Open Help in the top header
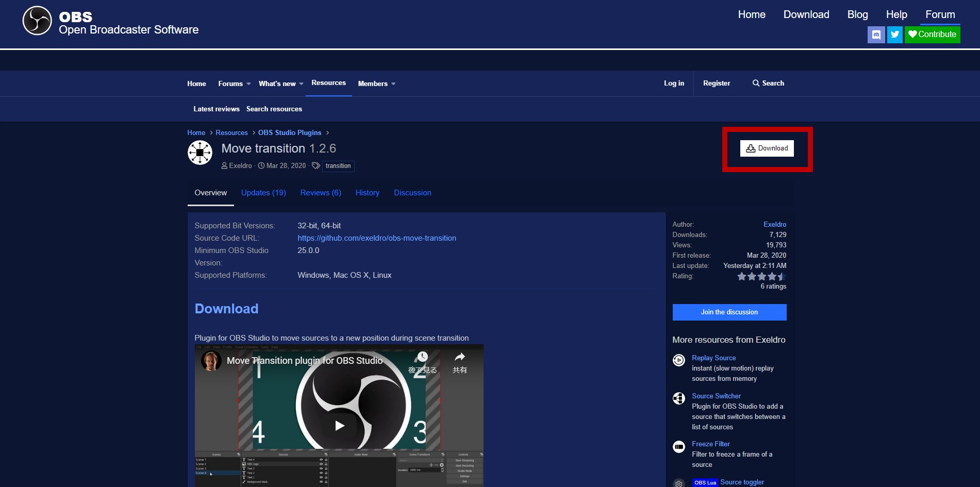 (896, 14)
